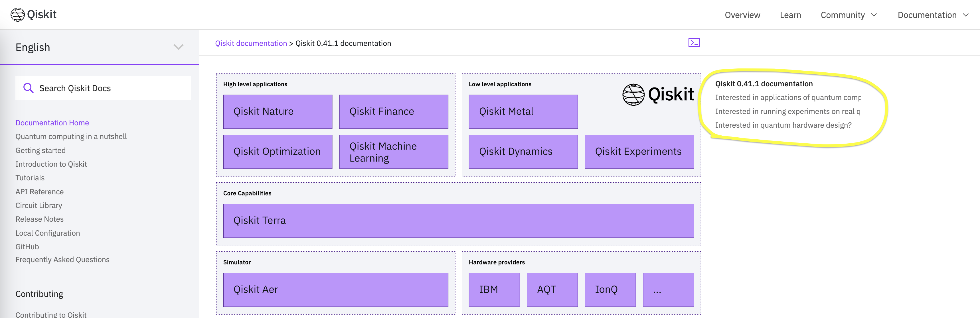This screenshot has width=980, height=318.
Task: Click the IBM hardware provider box
Action: click(494, 290)
